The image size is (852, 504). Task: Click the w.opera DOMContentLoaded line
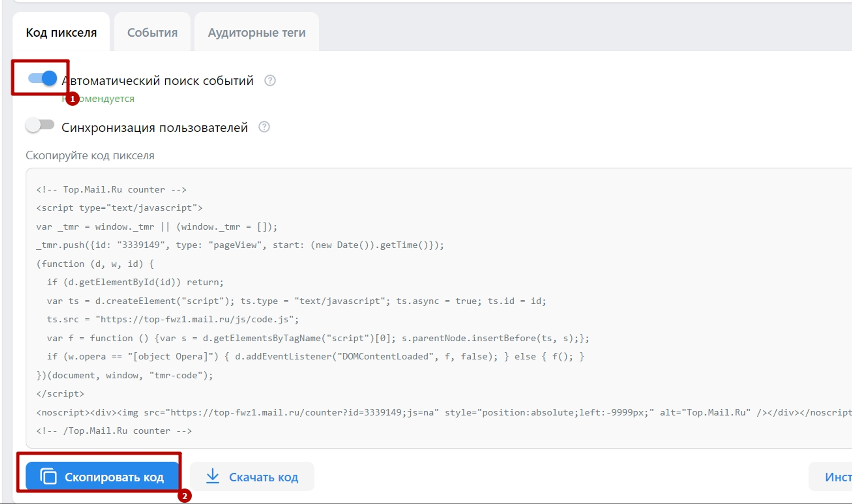(315, 356)
